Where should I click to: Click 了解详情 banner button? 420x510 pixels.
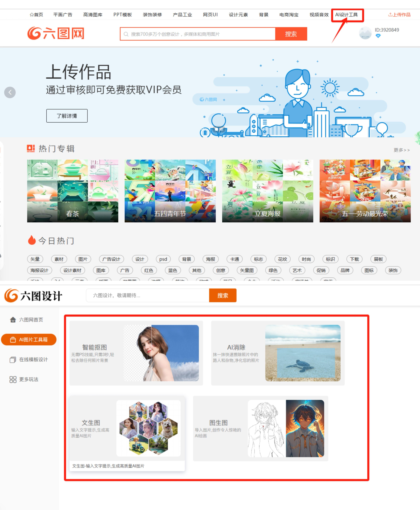pos(67,116)
